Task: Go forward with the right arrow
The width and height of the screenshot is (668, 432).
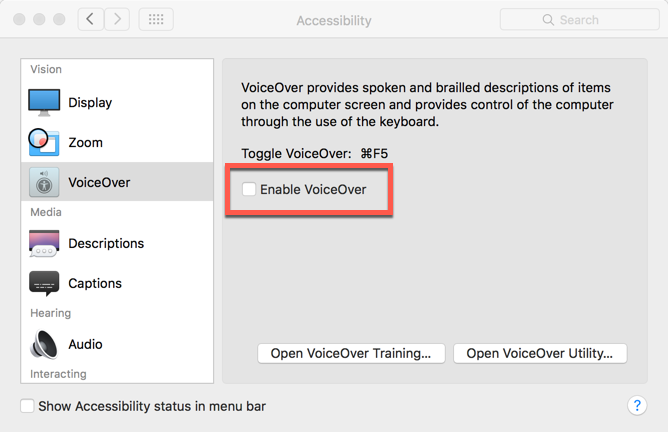Action: tap(117, 20)
